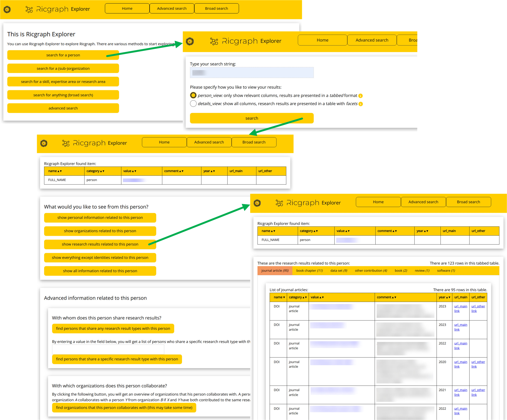Click the research result type input field
Viewport: 507px width, 420px height.
point(108,349)
